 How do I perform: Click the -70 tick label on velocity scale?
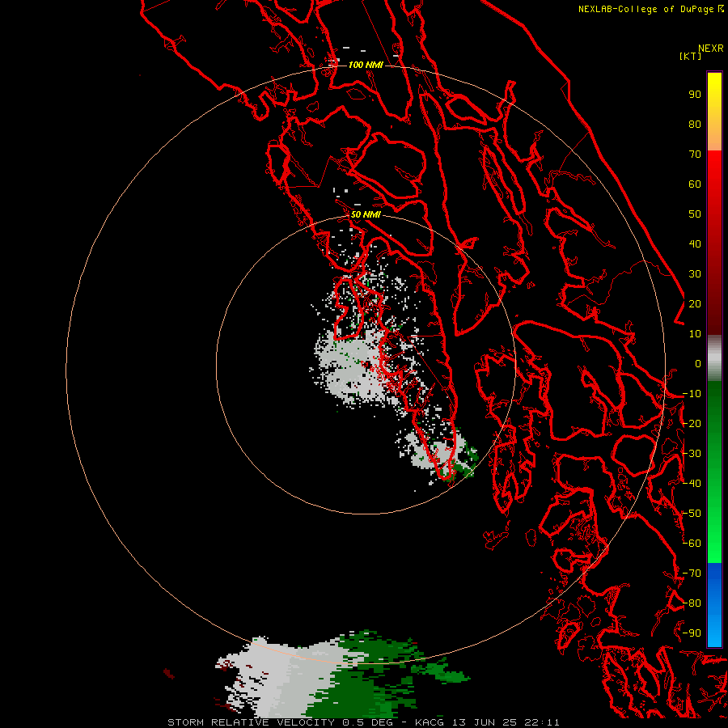tap(692, 574)
